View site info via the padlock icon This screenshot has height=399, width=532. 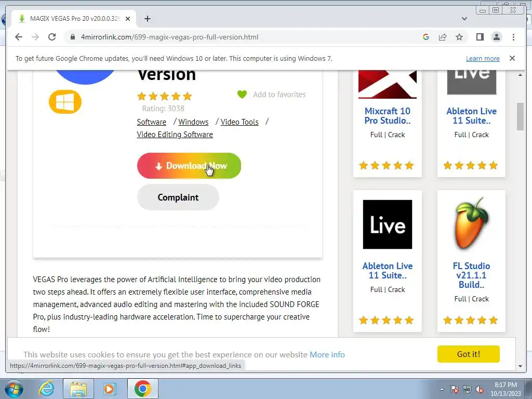click(x=73, y=37)
